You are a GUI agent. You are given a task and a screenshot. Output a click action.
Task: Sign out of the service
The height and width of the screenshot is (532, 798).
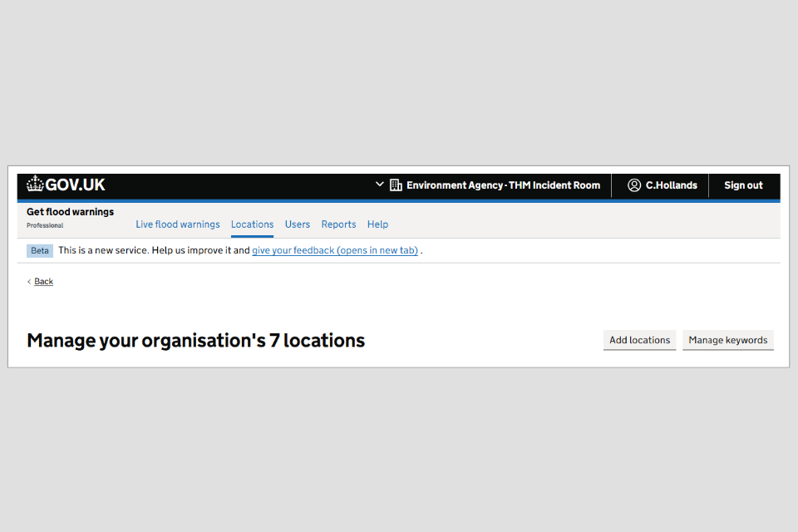tap(743, 185)
